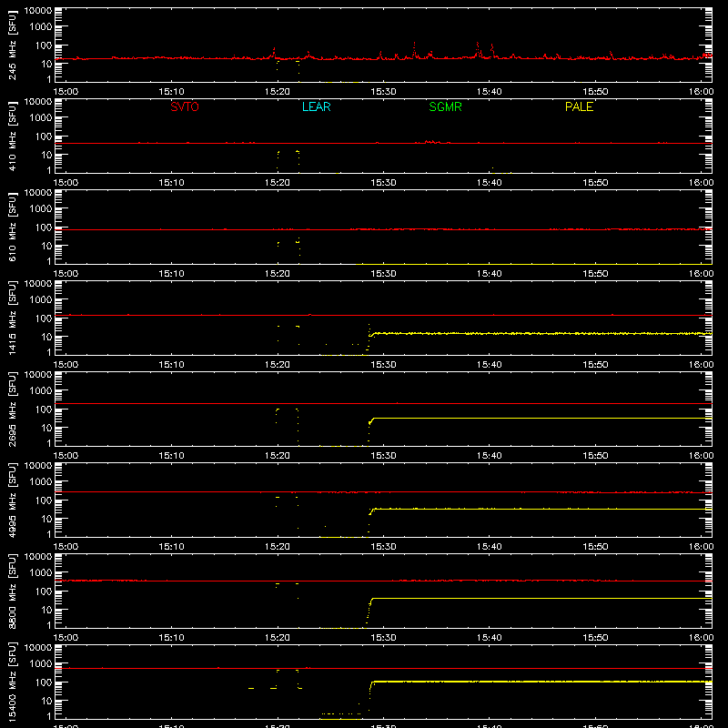Click the 10 y-axis value of 8800 MHz panel
Image resolution: width=728 pixels, height=728 pixels.
pos(46,610)
